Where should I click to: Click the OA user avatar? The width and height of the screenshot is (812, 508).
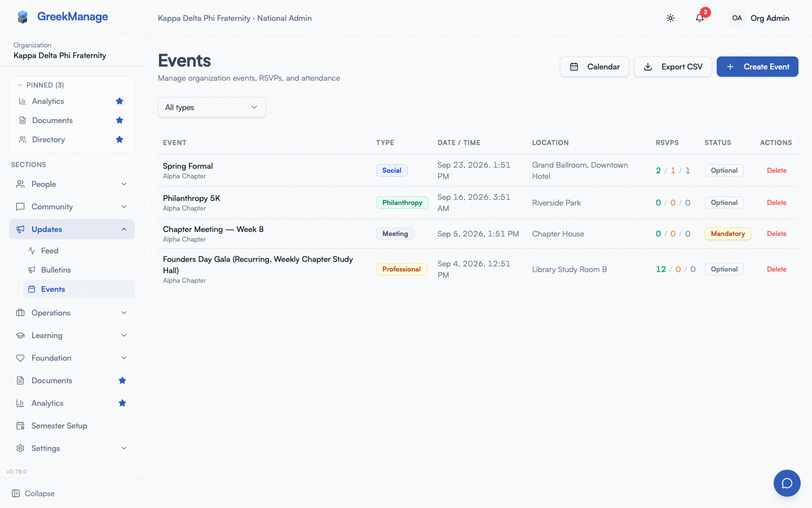pos(737,18)
